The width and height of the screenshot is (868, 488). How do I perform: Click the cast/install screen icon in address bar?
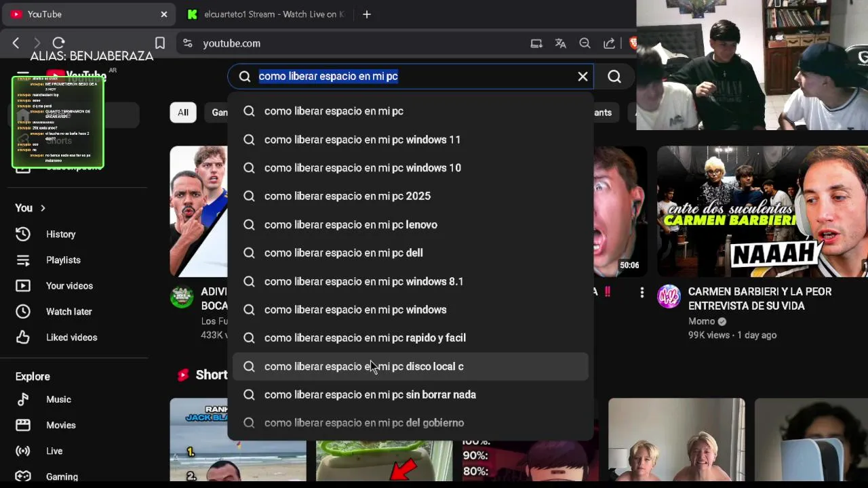tap(536, 43)
